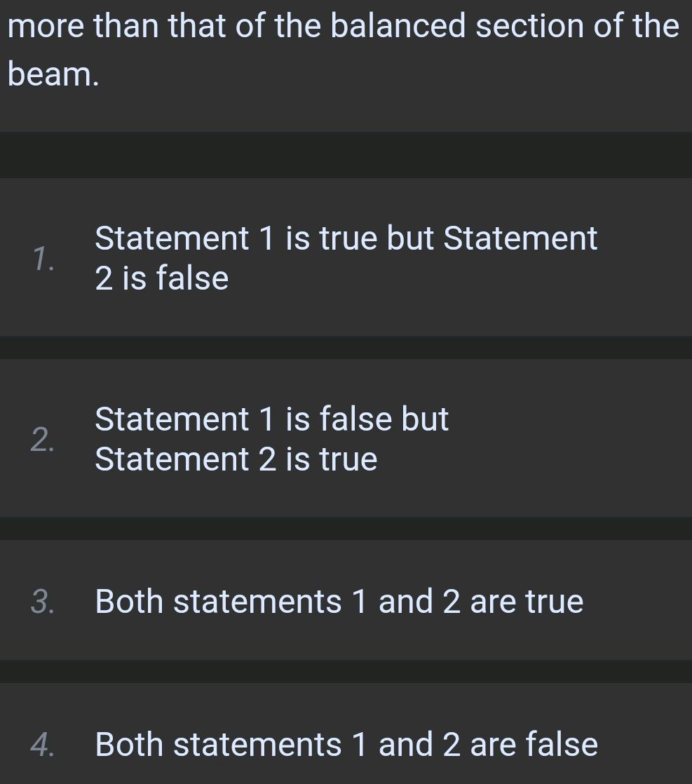Click the answer text 'Both statements 1 and 2 are false'
Viewport: 692px width, 784px height.
click(x=346, y=744)
